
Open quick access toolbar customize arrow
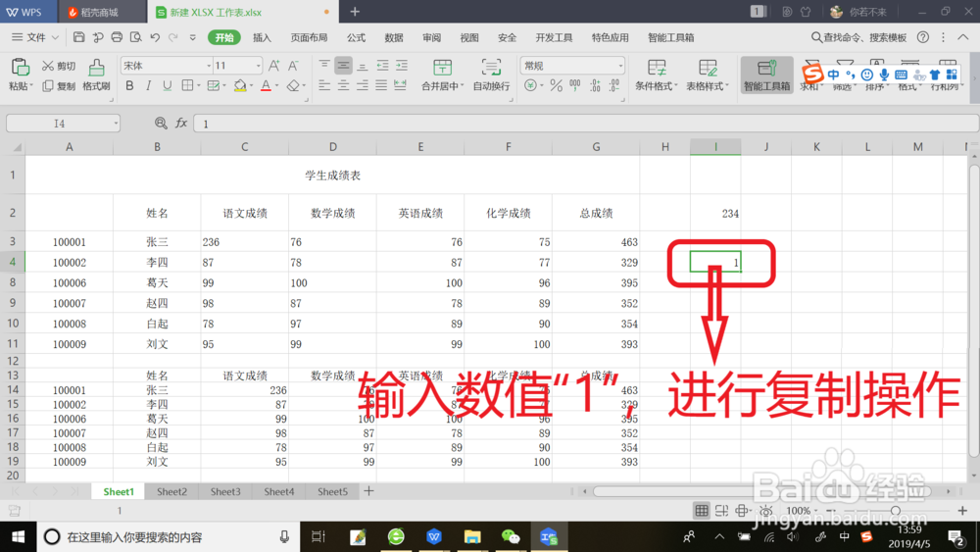[x=192, y=37]
